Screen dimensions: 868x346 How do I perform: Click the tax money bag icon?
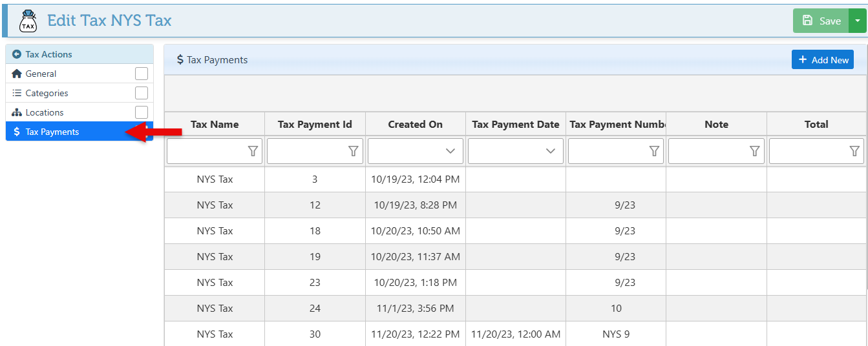tap(28, 21)
